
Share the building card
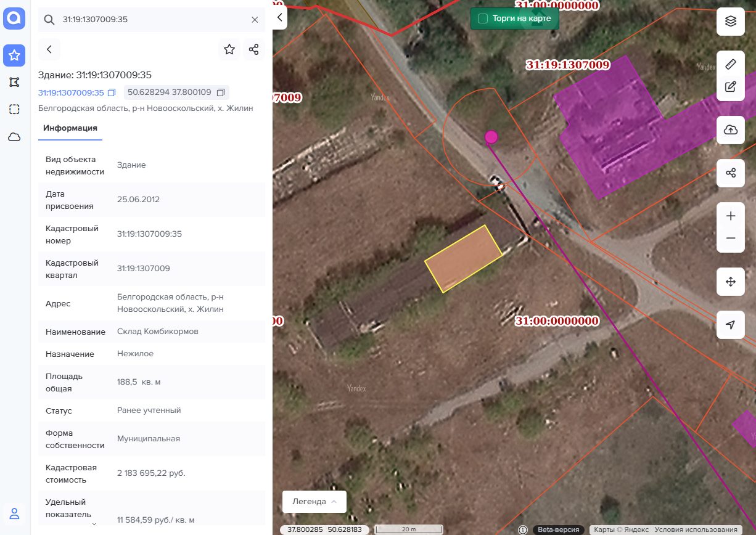(x=253, y=49)
